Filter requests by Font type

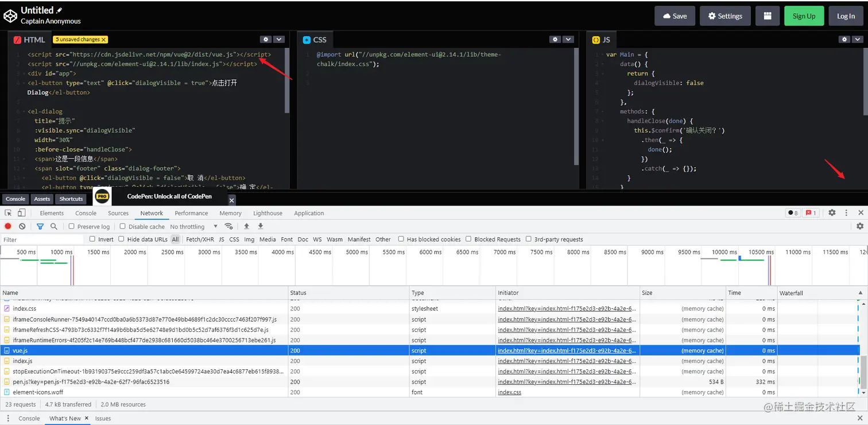287,239
